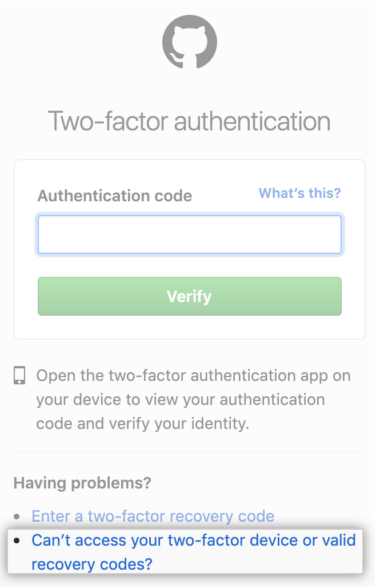The width and height of the screenshot is (376, 588).
Task: Click the "Having problems?" heading
Action: point(82,483)
